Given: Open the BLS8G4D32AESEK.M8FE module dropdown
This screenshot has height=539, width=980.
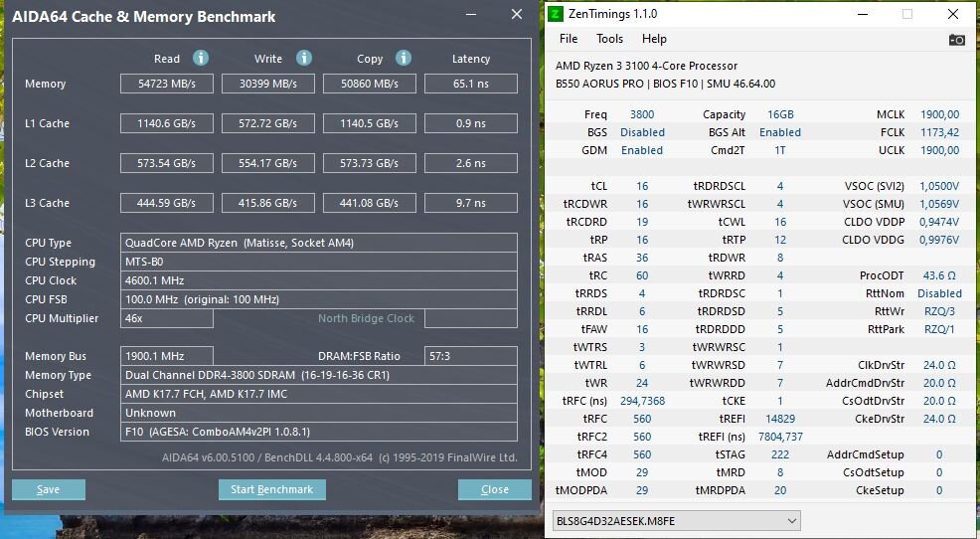Looking at the screenshot, I should pos(676,520).
